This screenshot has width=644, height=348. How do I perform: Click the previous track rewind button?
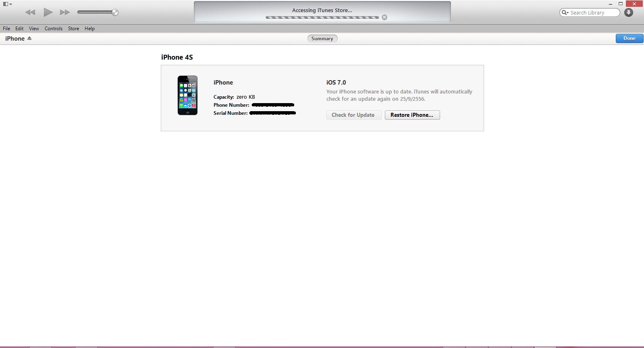click(x=30, y=12)
